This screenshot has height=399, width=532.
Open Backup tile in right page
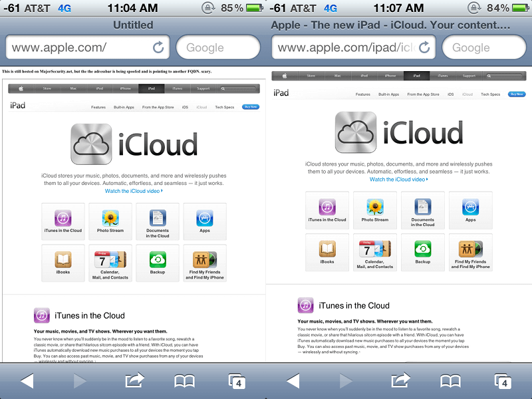point(423,253)
